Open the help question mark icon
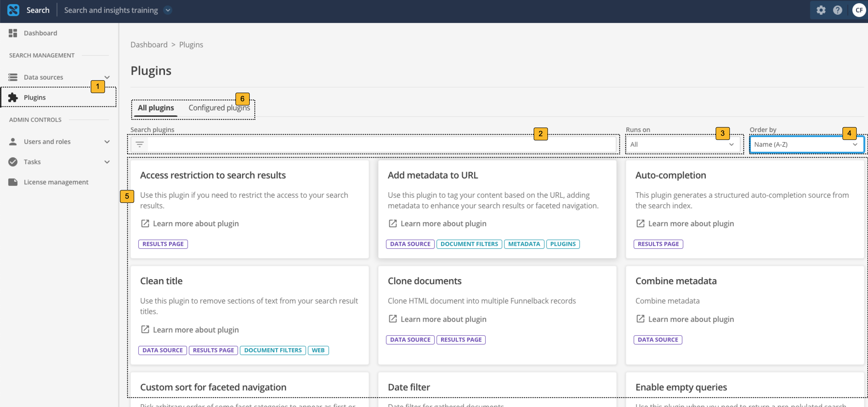 838,10
